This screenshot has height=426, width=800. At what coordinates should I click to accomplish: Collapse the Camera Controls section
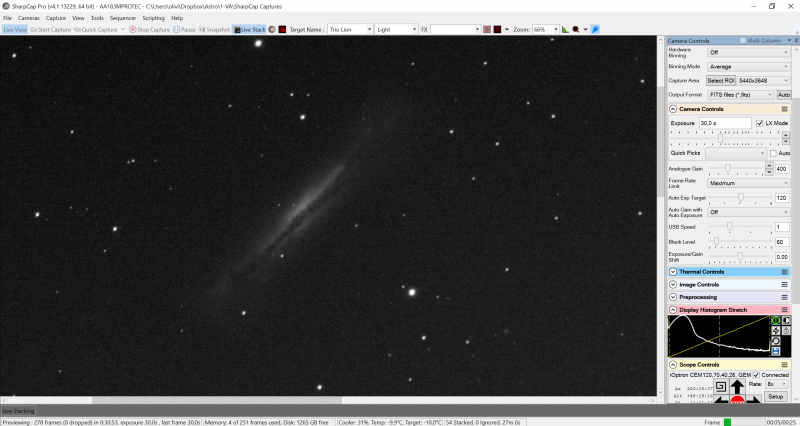coord(673,109)
